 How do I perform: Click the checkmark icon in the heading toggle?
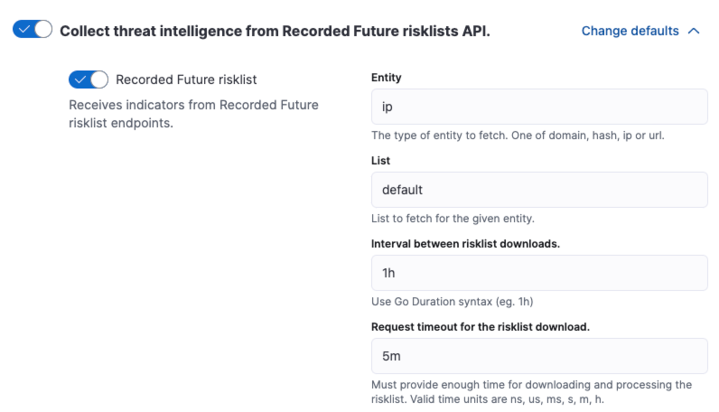click(x=23, y=30)
